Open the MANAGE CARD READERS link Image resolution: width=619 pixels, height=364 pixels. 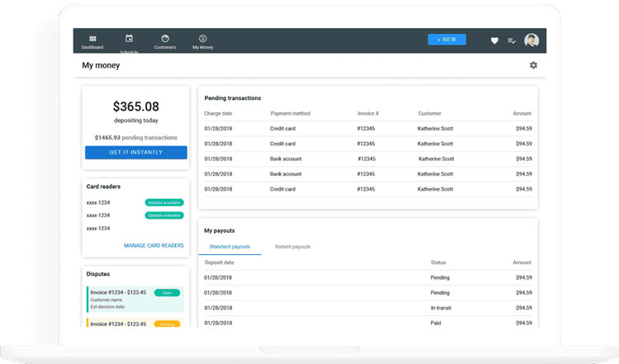[154, 245]
